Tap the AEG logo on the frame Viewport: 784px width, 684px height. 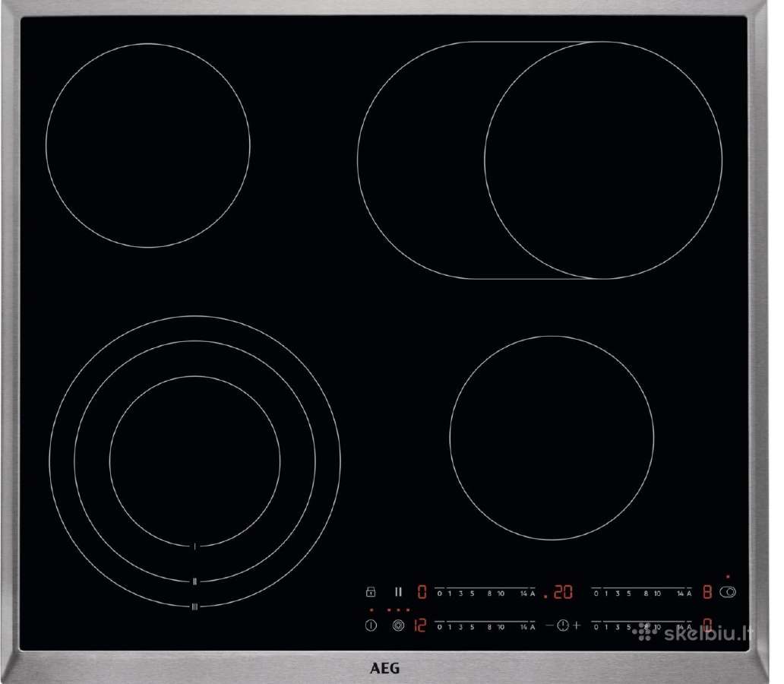[x=385, y=669]
